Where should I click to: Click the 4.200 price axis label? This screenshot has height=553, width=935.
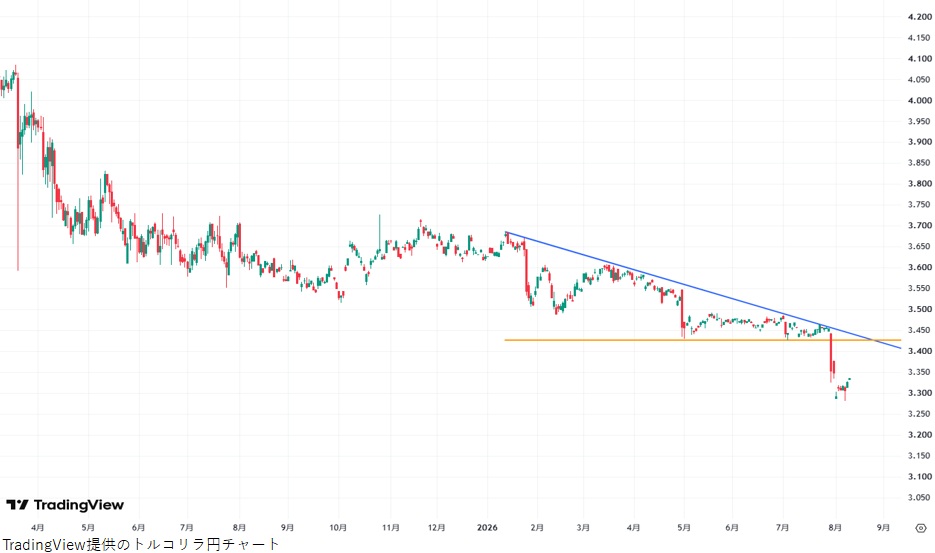click(x=919, y=17)
